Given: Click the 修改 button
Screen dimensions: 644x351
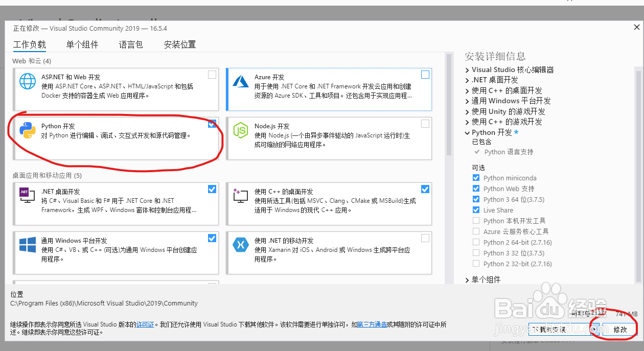Looking at the screenshot, I should click(x=619, y=330).
